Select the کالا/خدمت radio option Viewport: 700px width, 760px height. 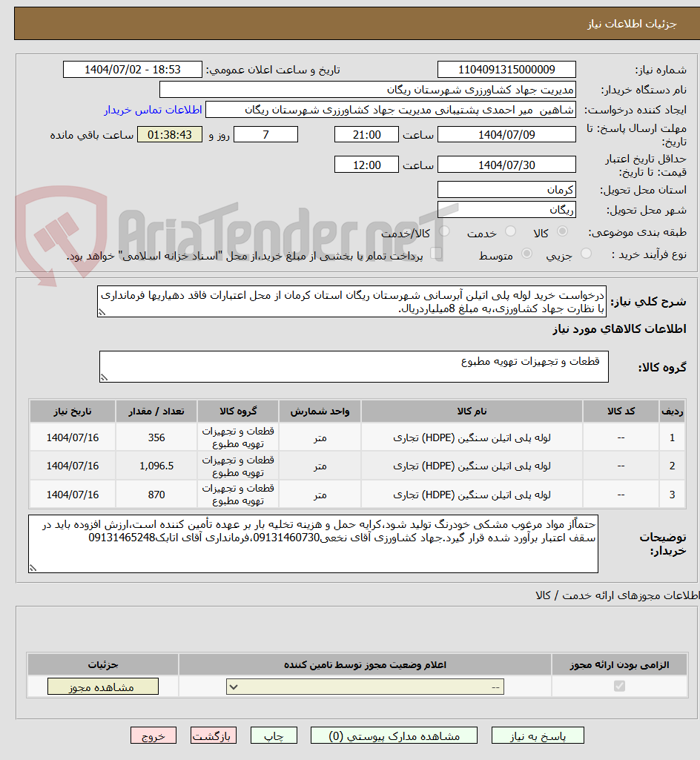point(445,231)
